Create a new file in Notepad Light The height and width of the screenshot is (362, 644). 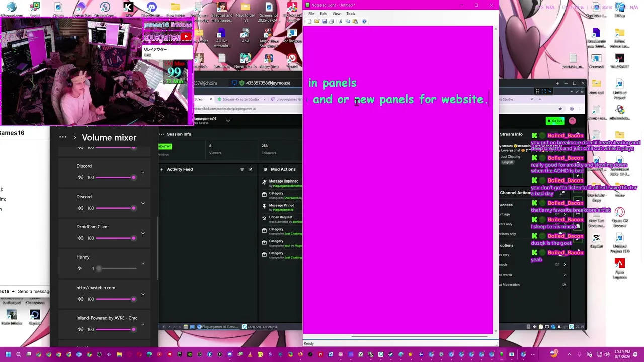pos(310,21)
